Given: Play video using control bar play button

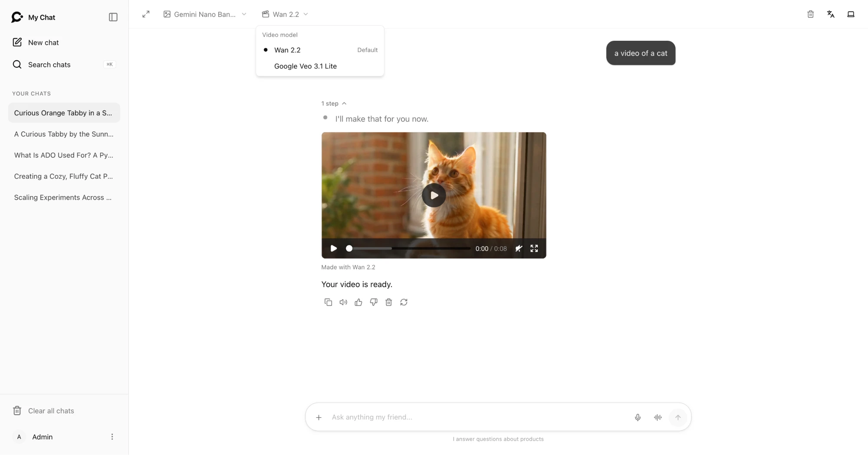Looking at the screenshot, I should pos(334,249).
